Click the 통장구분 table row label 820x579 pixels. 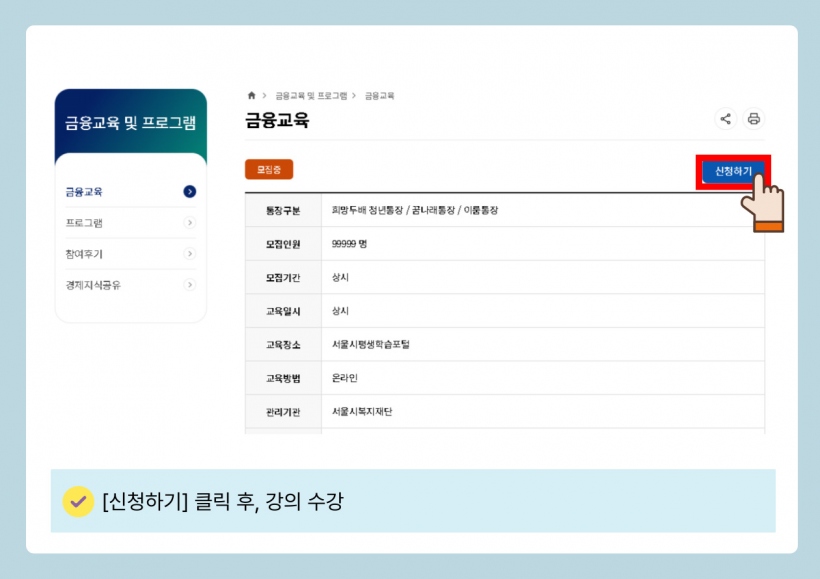283,211
